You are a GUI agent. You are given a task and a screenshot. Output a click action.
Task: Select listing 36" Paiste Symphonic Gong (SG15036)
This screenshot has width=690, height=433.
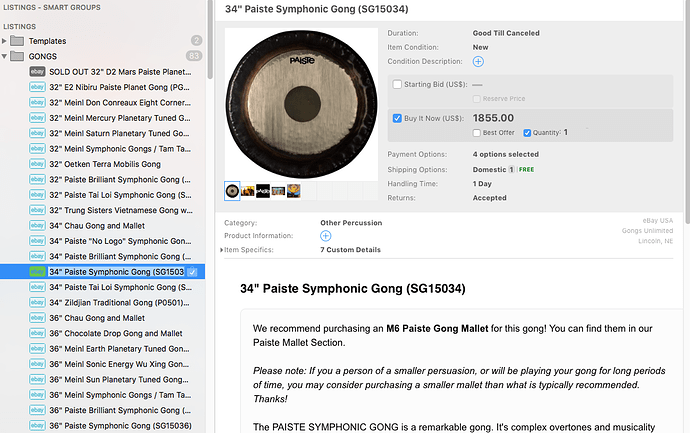(x=121, y=426)
